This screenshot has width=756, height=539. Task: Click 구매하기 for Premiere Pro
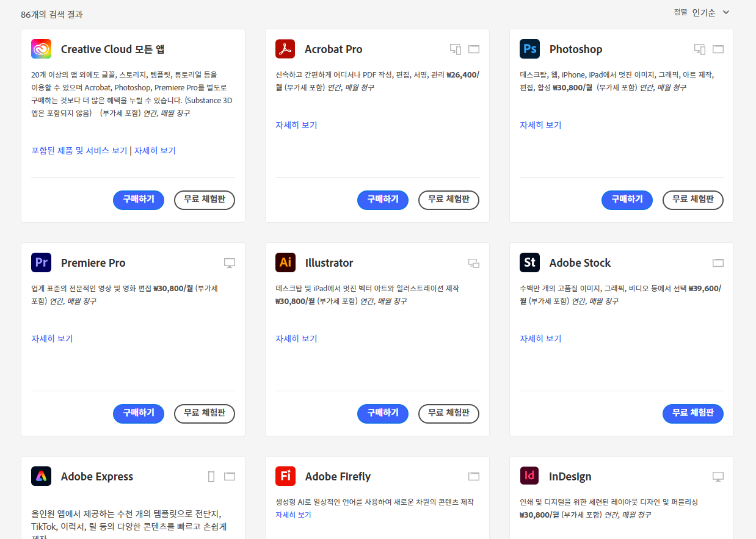pos(139,413)
